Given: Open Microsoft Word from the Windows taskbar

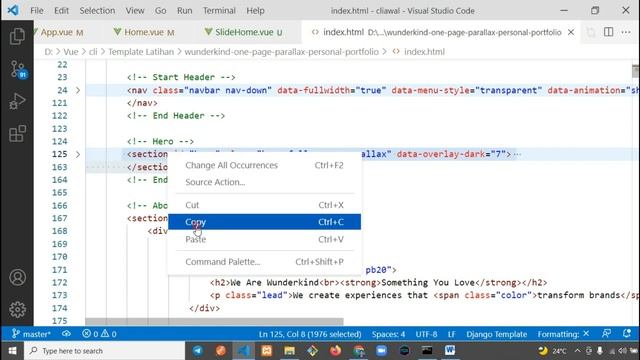Looking at the screenshot, I should (450, 351).
